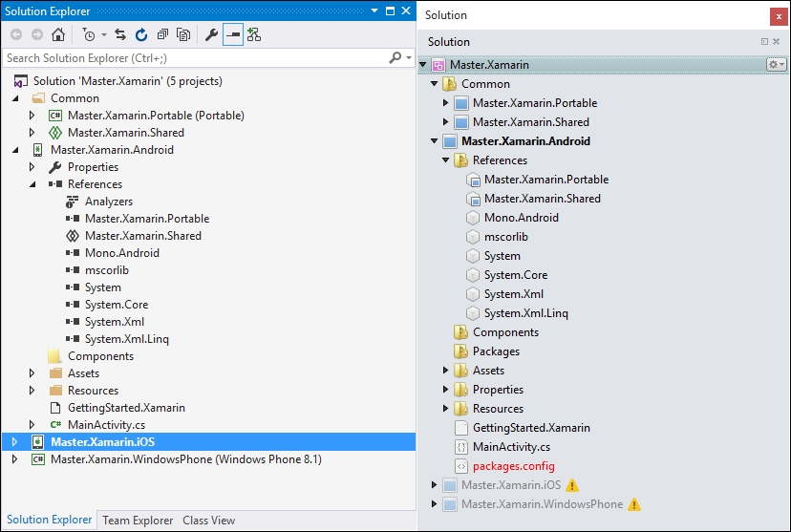The image size is (791, 532).
Task: Click the Show All Files icon
Action: pos(183,34)
